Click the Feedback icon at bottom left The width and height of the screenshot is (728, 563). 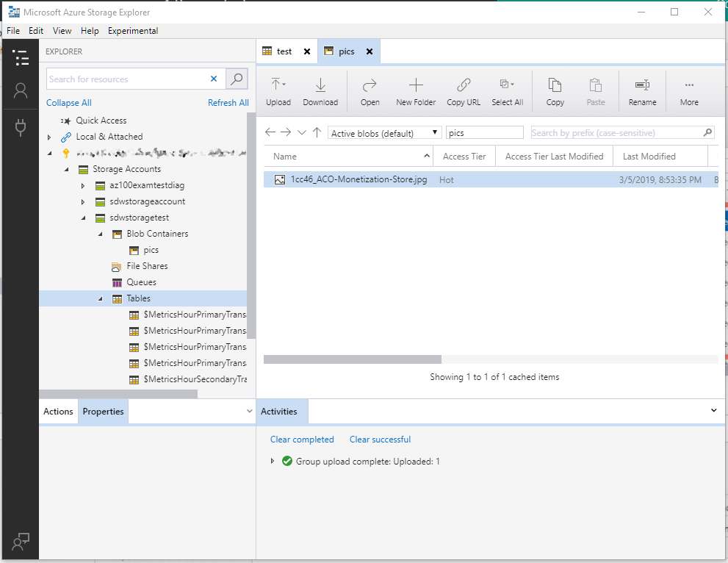(x=21, y=541)
